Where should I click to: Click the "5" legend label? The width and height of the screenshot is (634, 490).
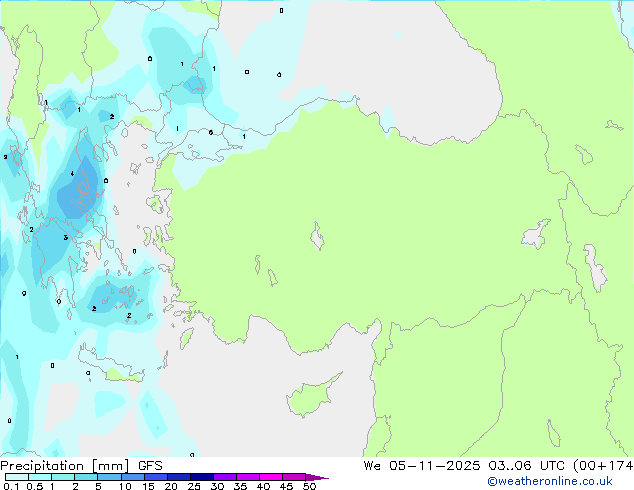(98, 486)
